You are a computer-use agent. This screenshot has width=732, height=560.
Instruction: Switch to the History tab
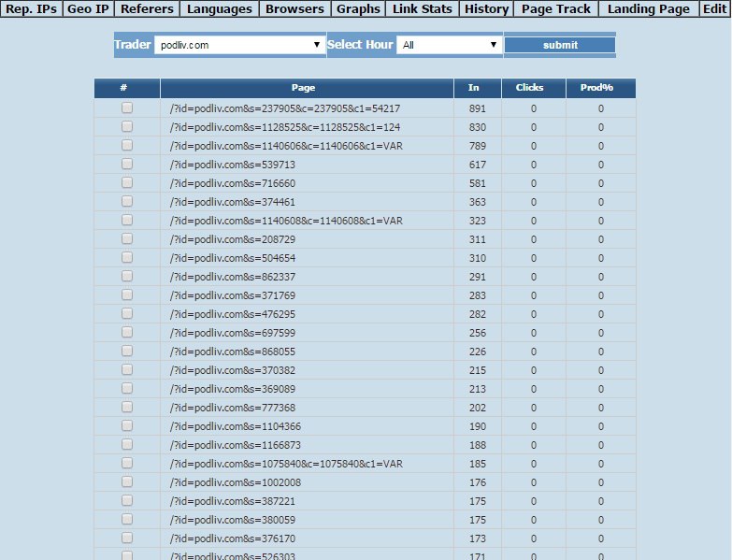(x=486, y=8)
